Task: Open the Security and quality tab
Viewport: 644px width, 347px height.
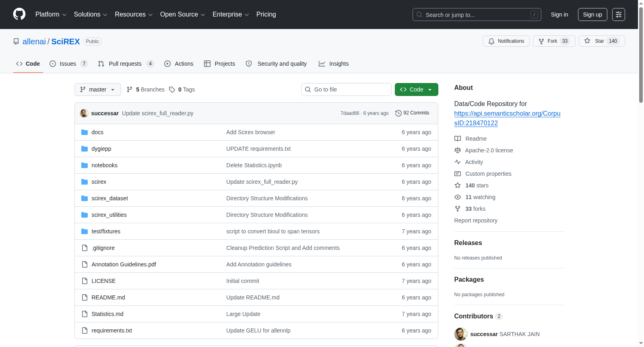Action: (x=276, y=64)
